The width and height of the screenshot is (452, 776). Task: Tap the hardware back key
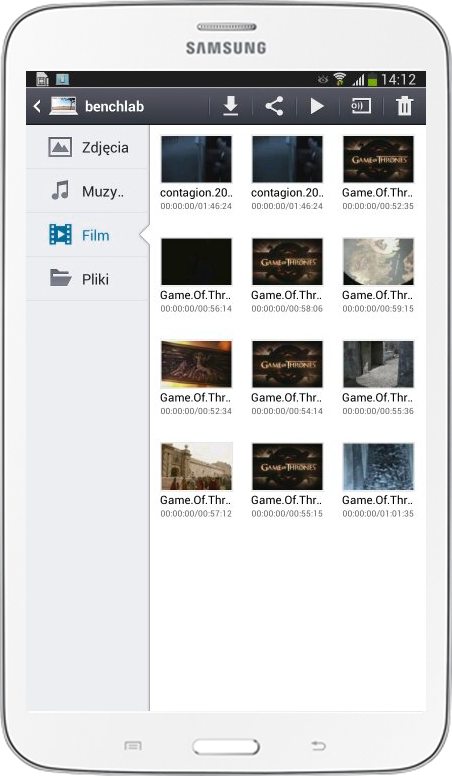click(318, 745)
